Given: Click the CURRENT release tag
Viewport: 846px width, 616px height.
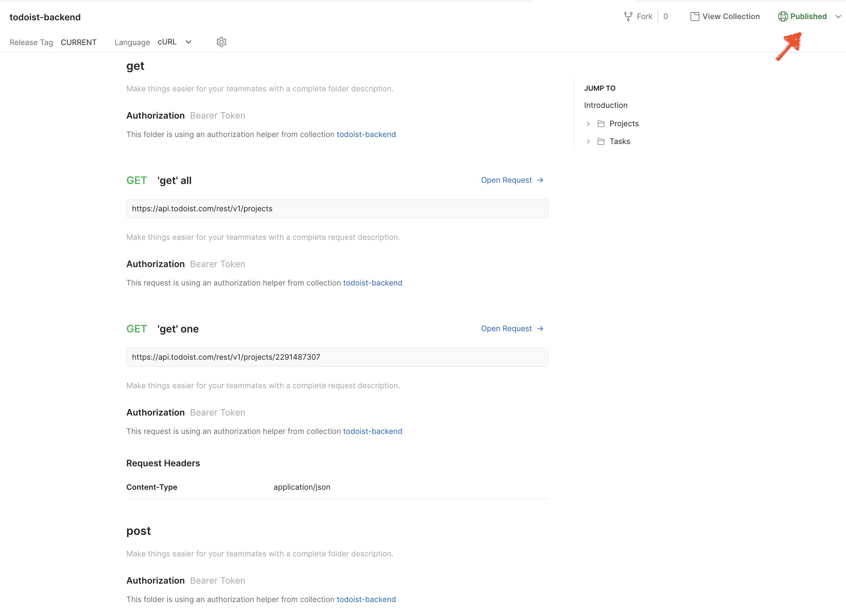Looking at the screenshot, I should tap(78, 43).
